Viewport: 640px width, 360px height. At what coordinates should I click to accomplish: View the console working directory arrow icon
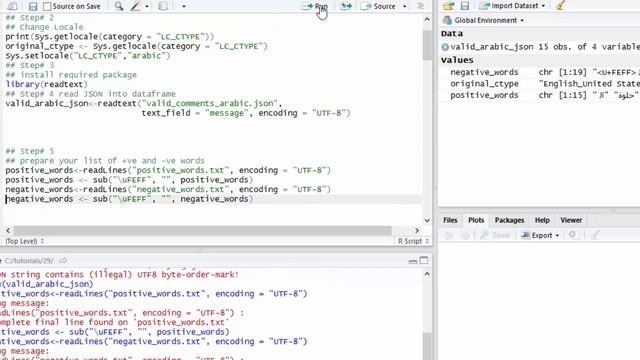63,260
